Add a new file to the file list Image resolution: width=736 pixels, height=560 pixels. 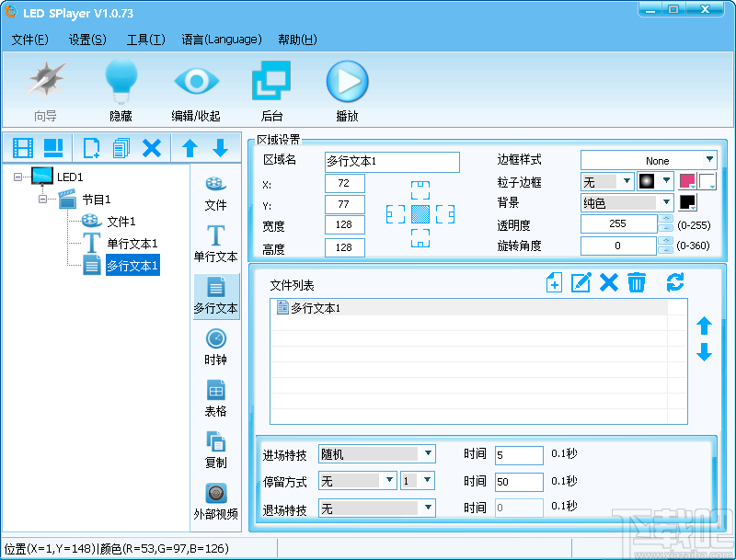click(x=554, y=283)
